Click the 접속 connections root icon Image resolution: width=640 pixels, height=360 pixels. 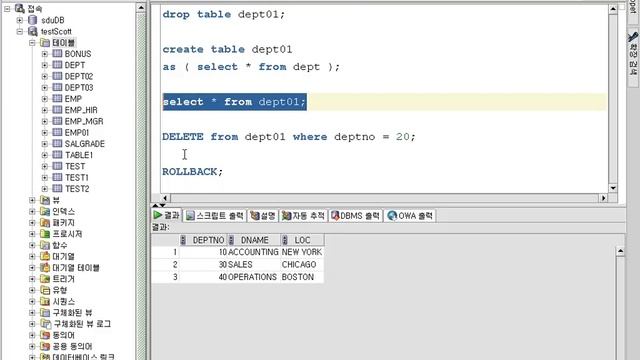(x=20, y=9)
